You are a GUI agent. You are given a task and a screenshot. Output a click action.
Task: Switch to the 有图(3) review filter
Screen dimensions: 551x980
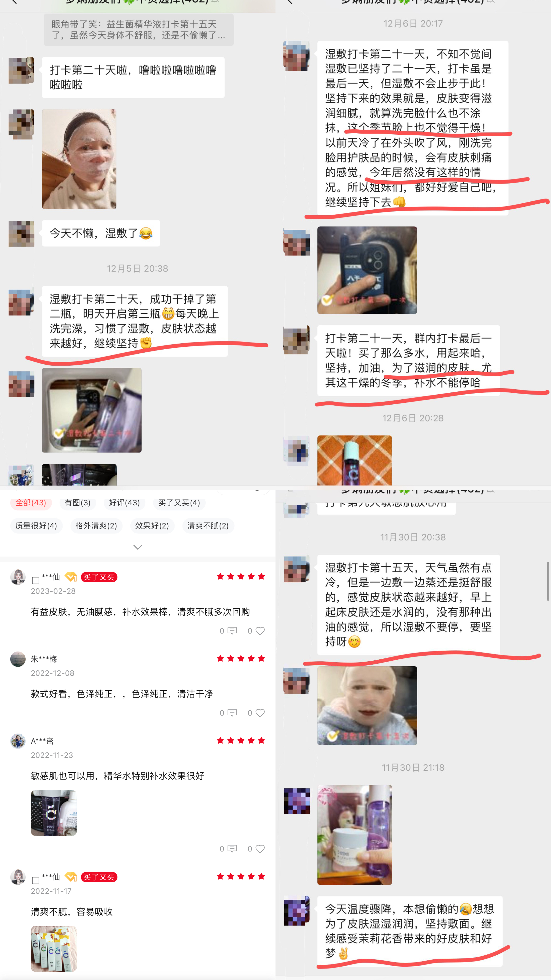point(77,502)
